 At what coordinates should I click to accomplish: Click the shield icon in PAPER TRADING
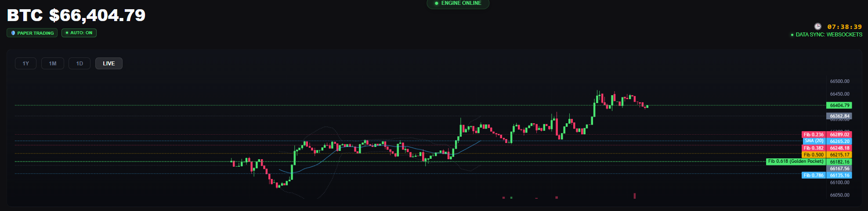click(x=13, y=33)
